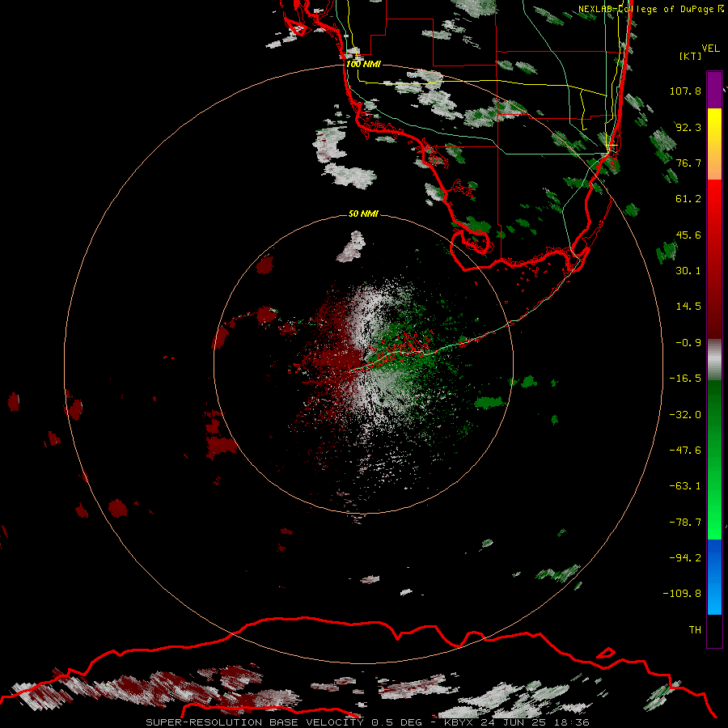
Task: Click the VEL legend title
Action: tap(710, 49)
